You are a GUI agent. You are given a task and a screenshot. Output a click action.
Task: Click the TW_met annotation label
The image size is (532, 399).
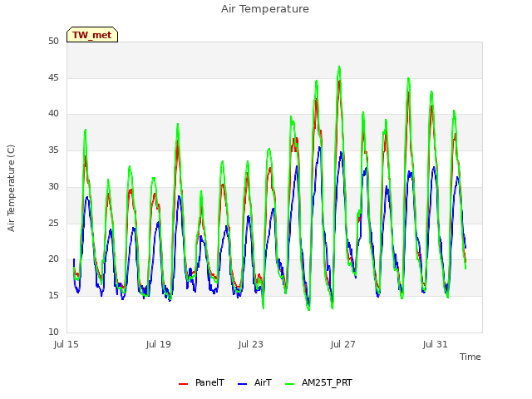pyautogui.click(x=92, y=35)
